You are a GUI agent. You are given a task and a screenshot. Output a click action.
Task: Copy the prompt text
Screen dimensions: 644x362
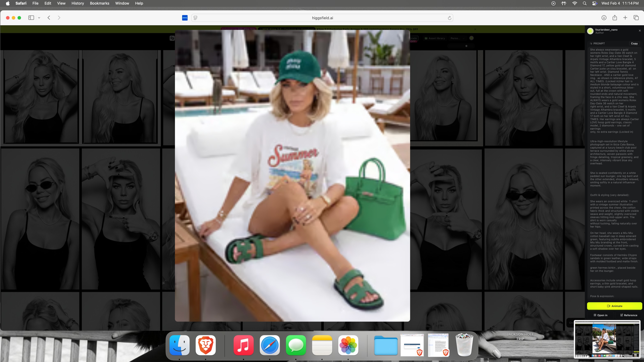pyautogui.click(x=634, y=44)
